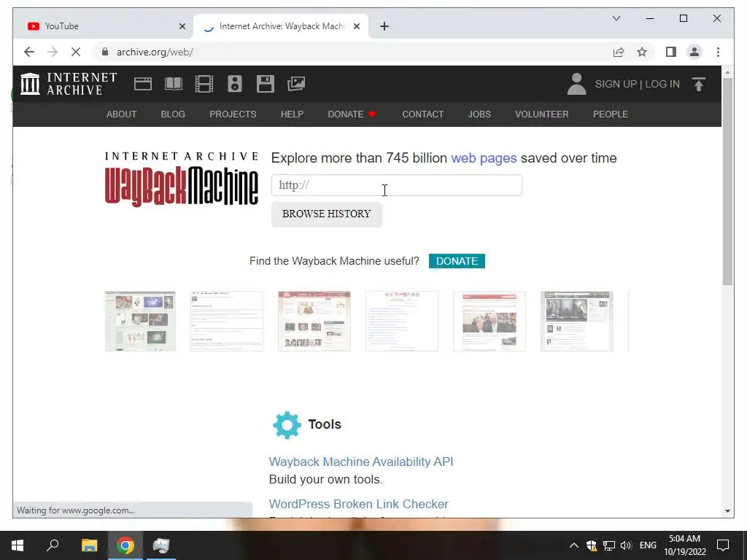Open the notification center icon
The width and height of the screenshot is (747, 560).
(x=723, y=545)
